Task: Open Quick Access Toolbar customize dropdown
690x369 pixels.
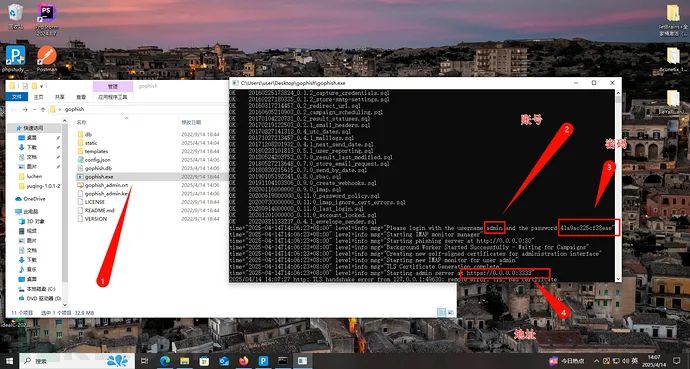Action: click(42, 86)
